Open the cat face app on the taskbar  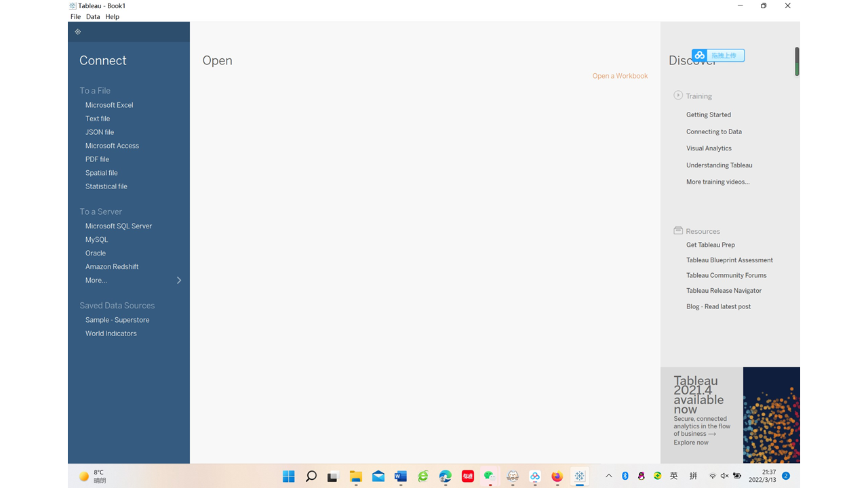coord(513,476)
